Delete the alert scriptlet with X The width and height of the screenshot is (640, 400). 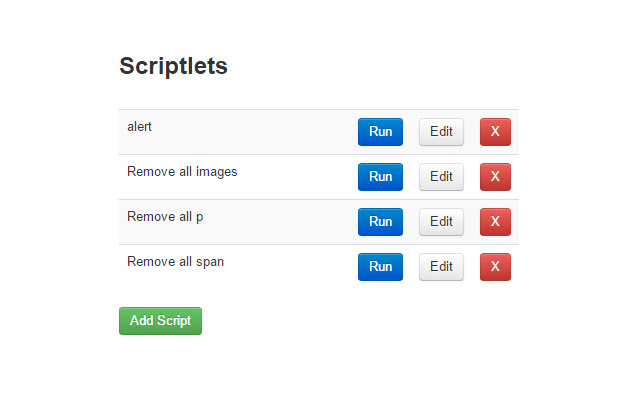(x=495, y=132)
